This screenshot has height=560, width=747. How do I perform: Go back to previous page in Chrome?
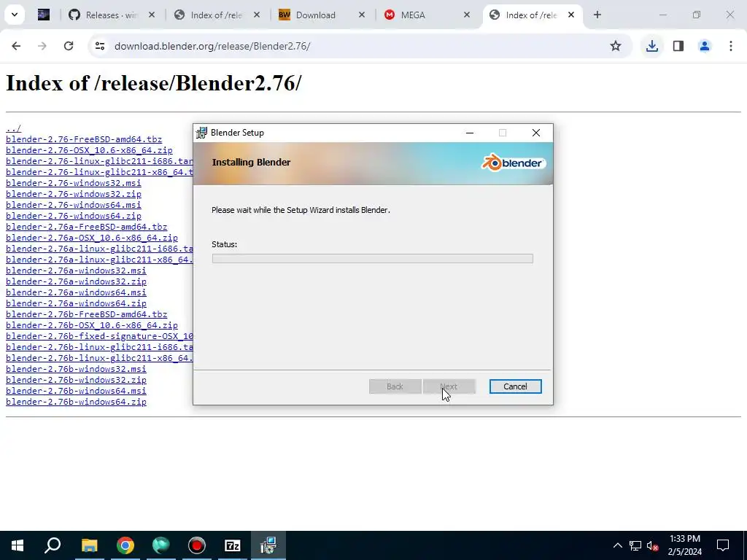[16, 46]
